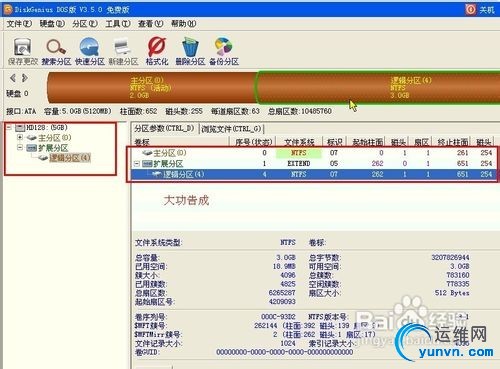500x369 pixels.
Task: Switch to 浏览文件(CTRL_G) tab
Action: (x=231, y=129)
